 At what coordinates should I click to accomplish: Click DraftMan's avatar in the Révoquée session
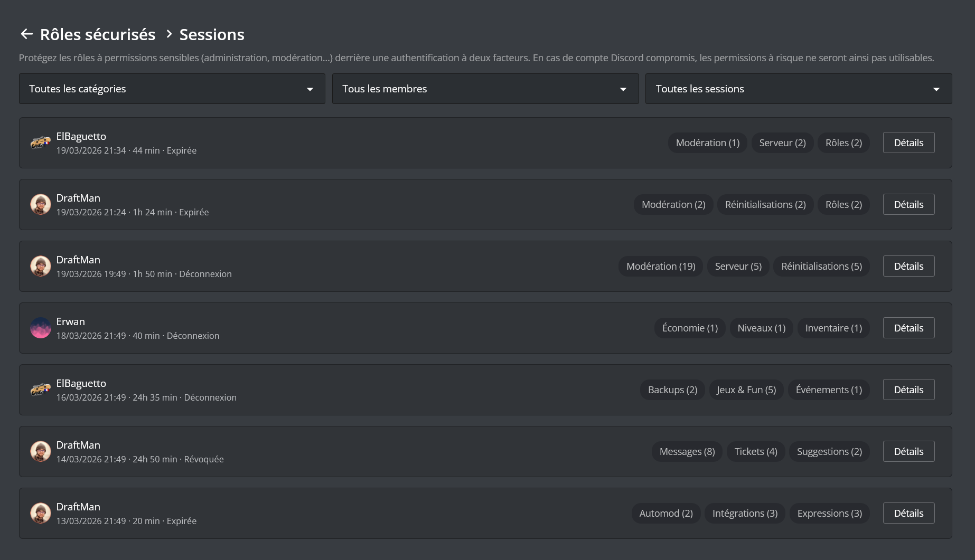[41, 451]
